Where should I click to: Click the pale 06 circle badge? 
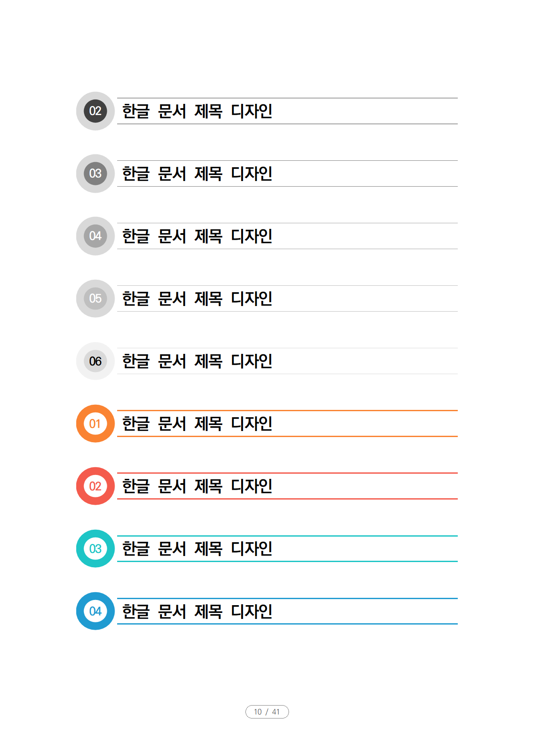click(95, 361)
